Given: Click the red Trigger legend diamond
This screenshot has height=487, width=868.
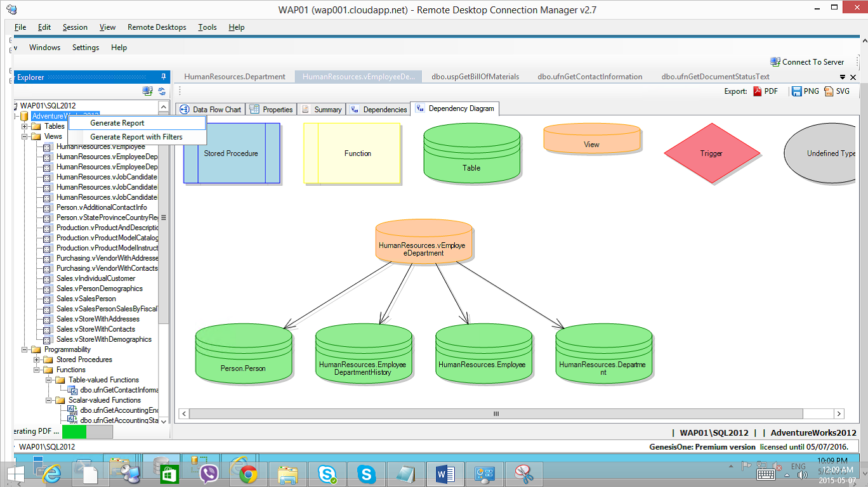Looking at the screenshot, I should click(x=712, y=153).
